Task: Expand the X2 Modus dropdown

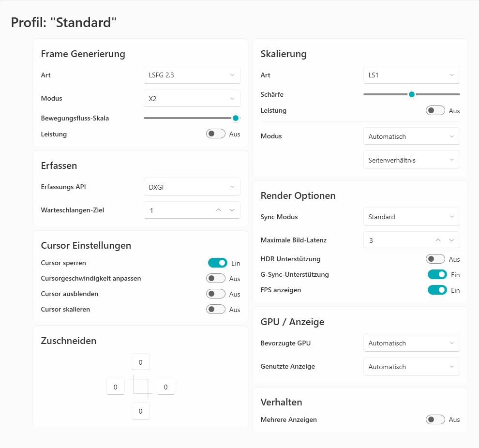Action: 192,98
